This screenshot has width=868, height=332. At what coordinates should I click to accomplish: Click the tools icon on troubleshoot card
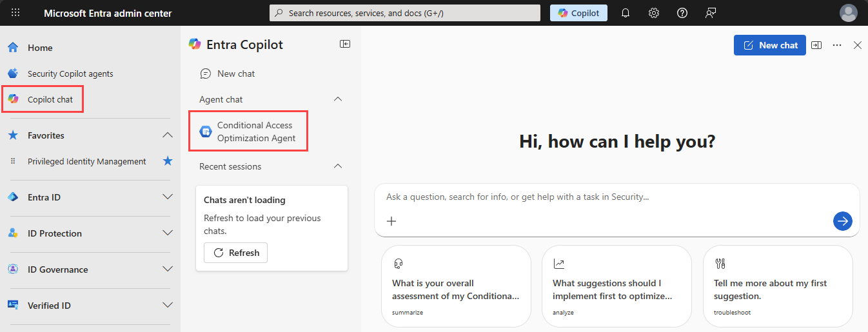pyautogui.click(x=720, y=264)
